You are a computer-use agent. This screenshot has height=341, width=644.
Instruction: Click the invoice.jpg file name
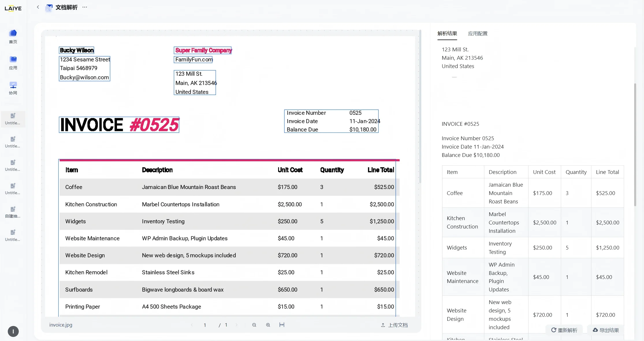pyautogui.click(x=61, y=325)
